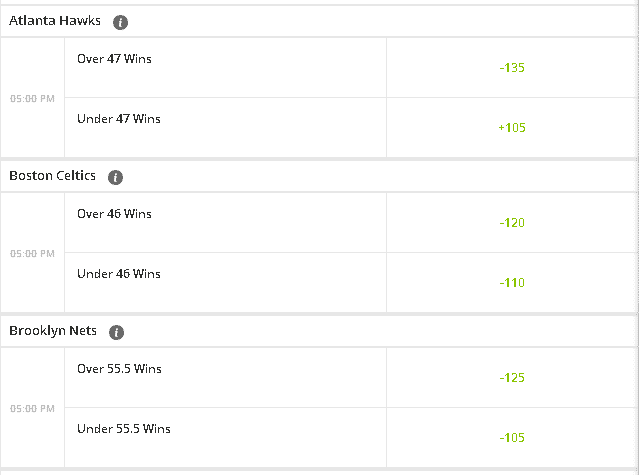Click the Atlanta Hawks team heading
The width and height of the screenshot is (639, 475).
pyautogui.click(x=55, y=21)
